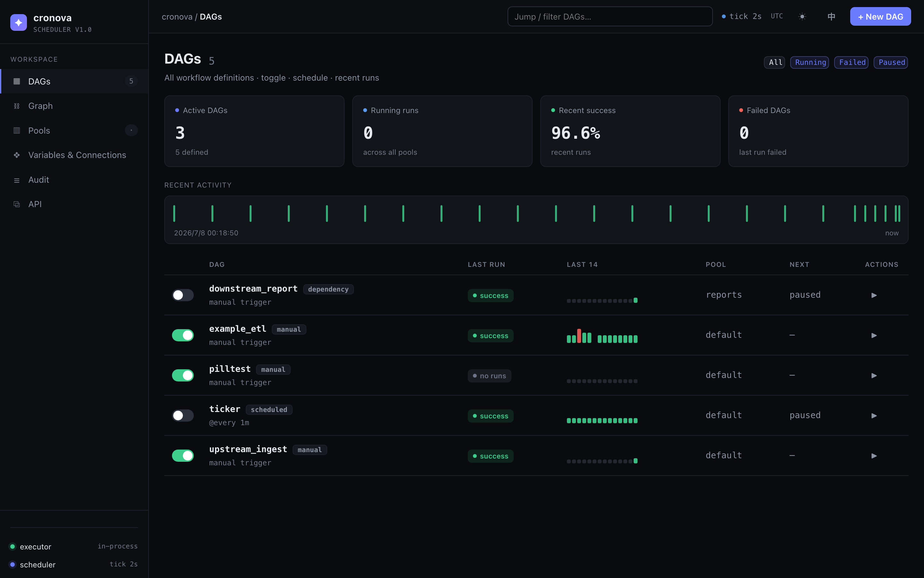Click the dependency tag on downstream_report
Image resolution: width=924 pixels, height=578 pixels.
pos(328,289)
